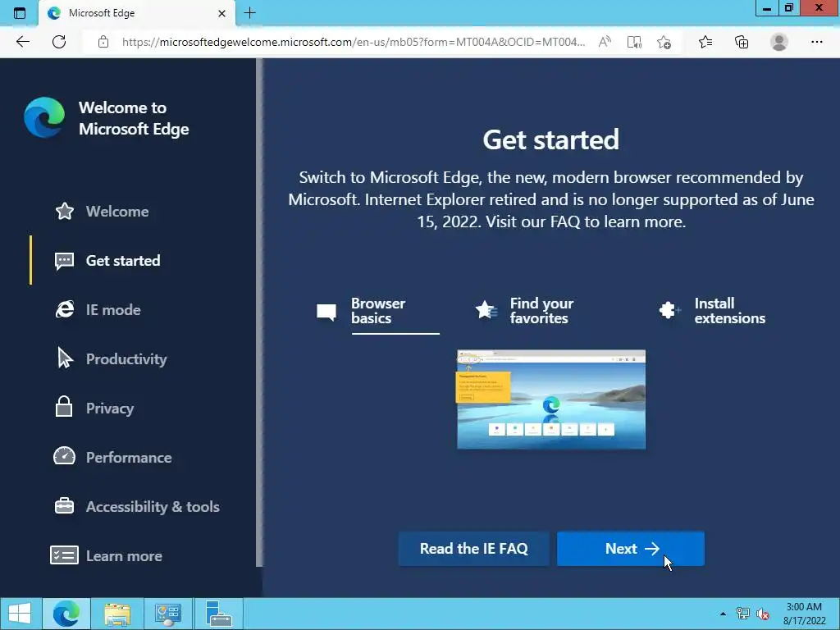Add this page to favorites
Image resolution: width=840 pixels, height=630 pixels.
tap(664, 42)
